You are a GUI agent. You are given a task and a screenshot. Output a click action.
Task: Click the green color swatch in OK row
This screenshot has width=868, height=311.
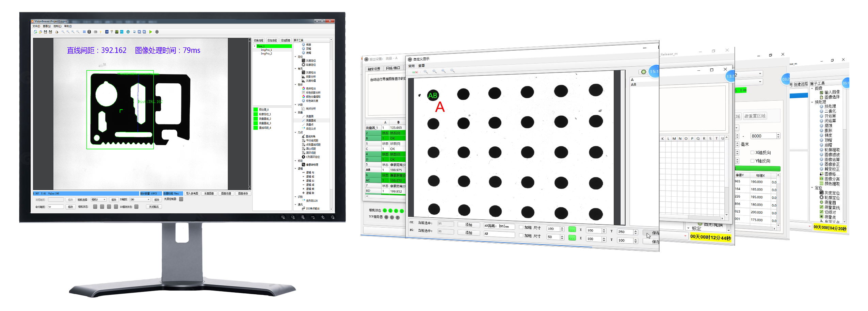tap(572, 229)
